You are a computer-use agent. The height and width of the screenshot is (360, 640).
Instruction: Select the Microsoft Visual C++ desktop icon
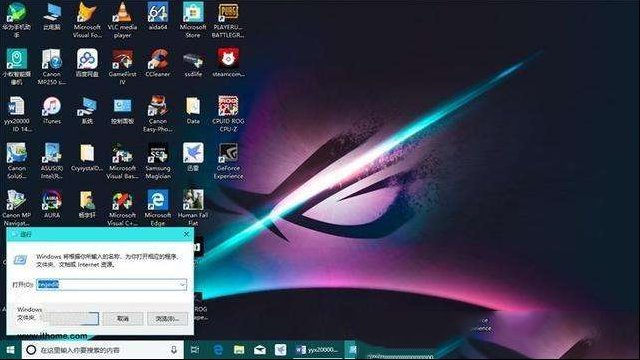point(122,207)
